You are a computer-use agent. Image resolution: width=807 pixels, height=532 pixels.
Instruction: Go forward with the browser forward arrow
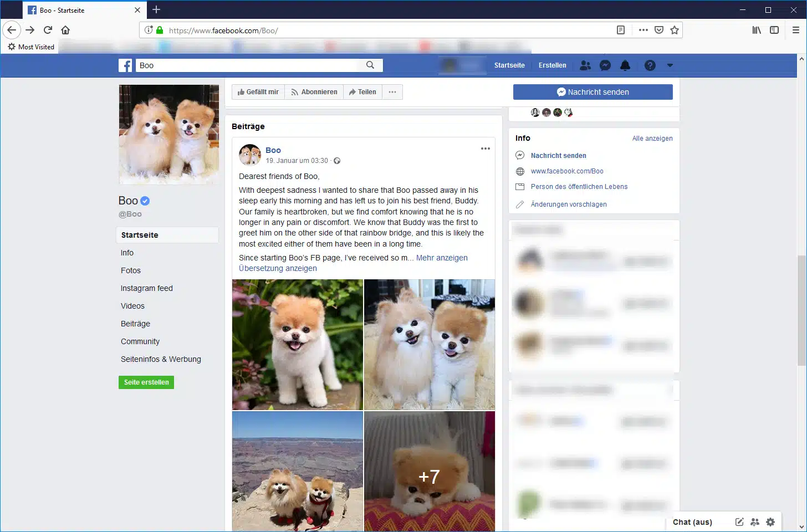30,30
